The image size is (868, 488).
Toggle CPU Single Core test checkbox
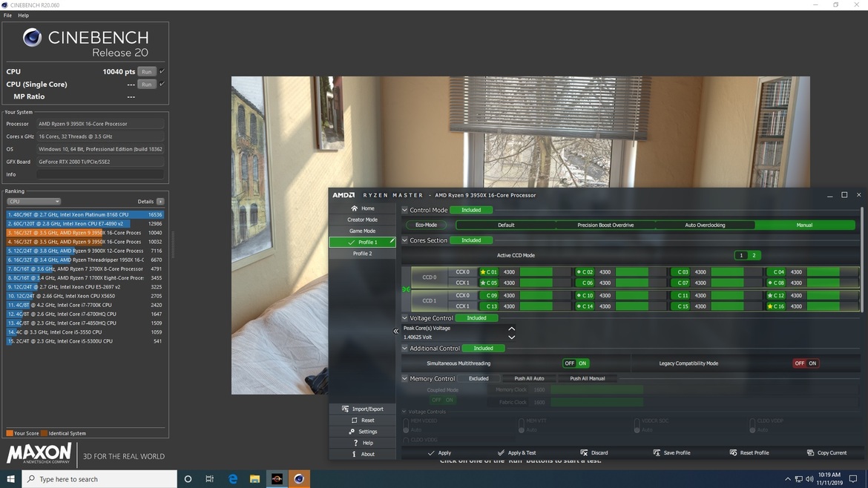coord(162,84)
